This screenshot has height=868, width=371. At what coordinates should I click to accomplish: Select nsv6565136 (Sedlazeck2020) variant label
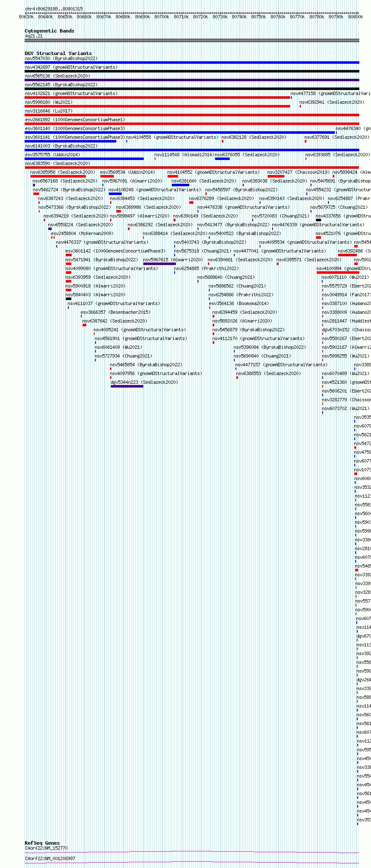[57, 76]
